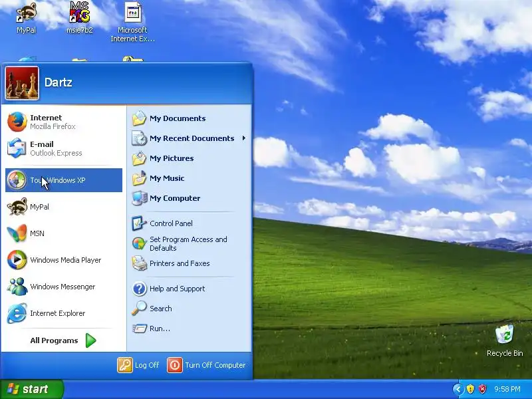
Task: Click the yellow security shield tray icon
Action: (x=470, y=389)
